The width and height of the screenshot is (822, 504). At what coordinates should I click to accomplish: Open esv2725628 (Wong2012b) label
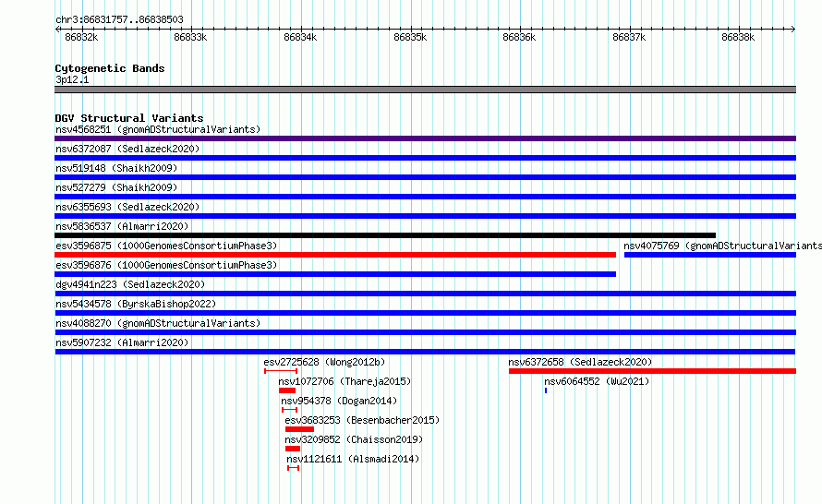pos(324,362)
